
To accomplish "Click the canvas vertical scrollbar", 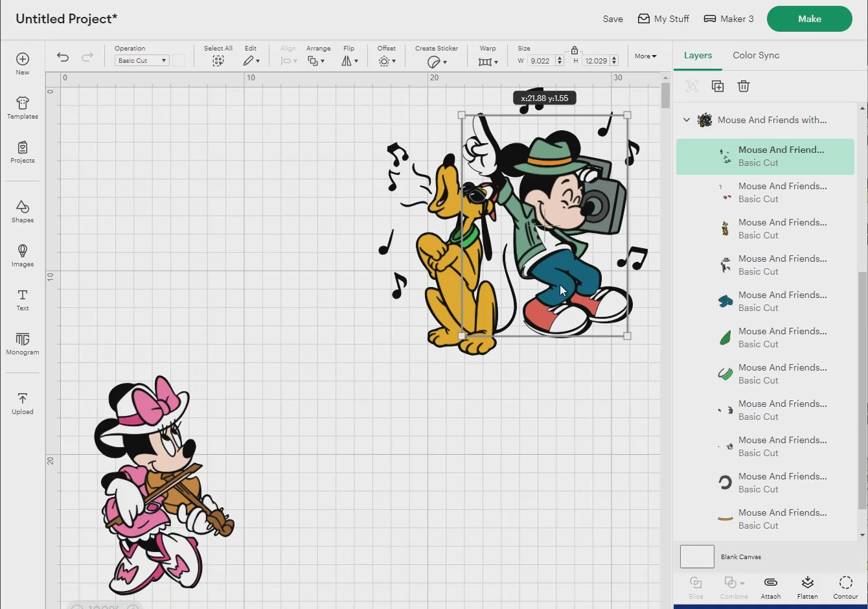I will point(665,96).
